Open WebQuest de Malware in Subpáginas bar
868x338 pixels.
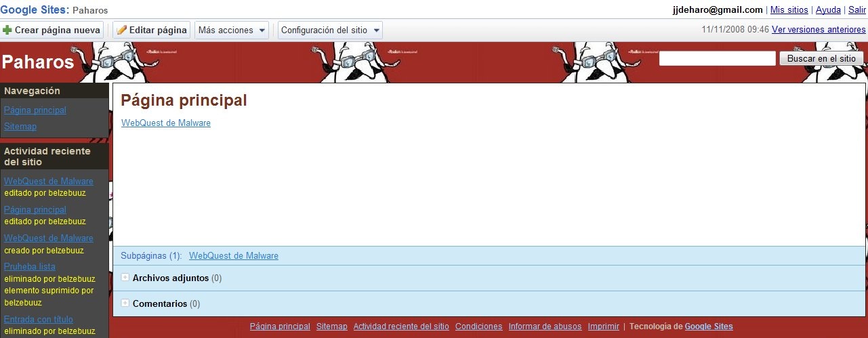click(234, 256)
